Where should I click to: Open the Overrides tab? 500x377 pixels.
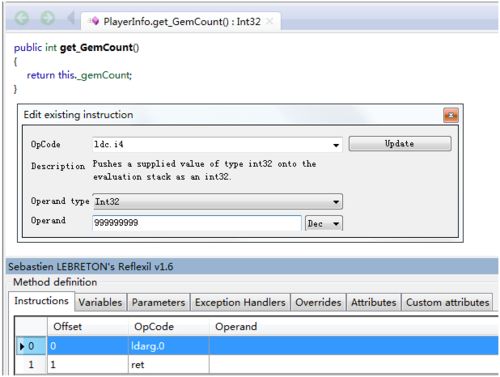click(x=318, y=302)
